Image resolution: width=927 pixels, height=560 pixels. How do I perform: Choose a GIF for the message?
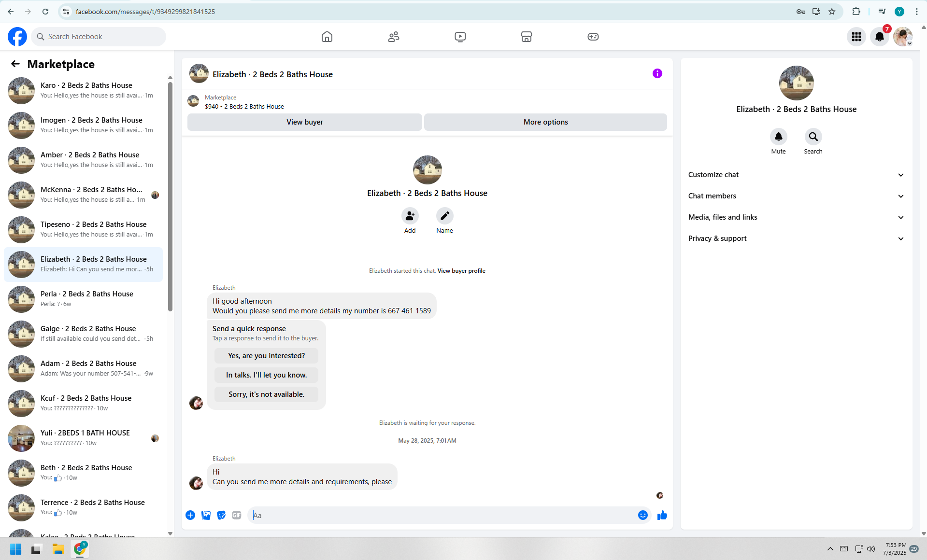click(x=237, y=515)
